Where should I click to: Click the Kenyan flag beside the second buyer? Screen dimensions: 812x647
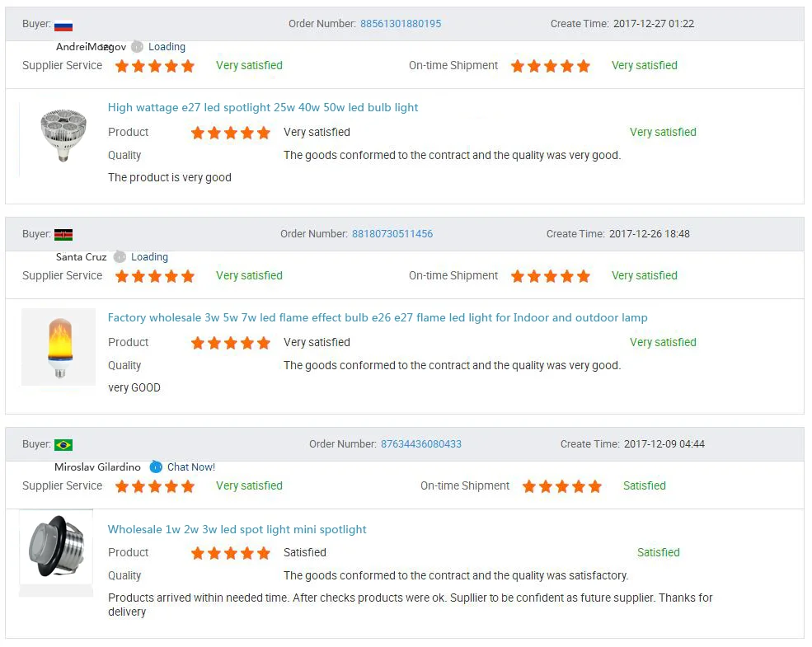(x=63, y=235)
